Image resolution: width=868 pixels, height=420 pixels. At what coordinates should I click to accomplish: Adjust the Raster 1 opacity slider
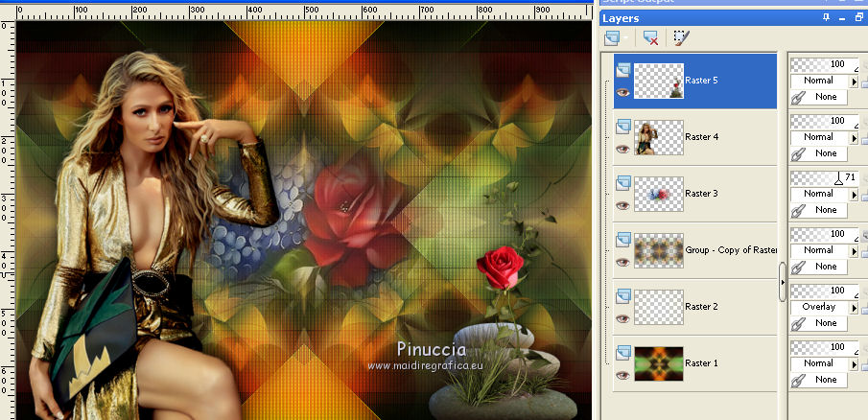pos(824,347)
